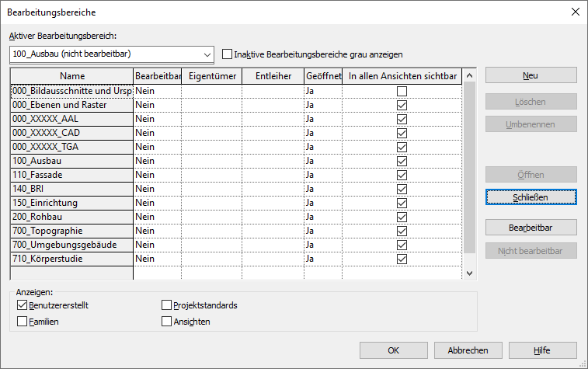The width and height of the screenshot is (588, 369).
Task: Confirm with the OK button
Action: click(x=393, y=350)
